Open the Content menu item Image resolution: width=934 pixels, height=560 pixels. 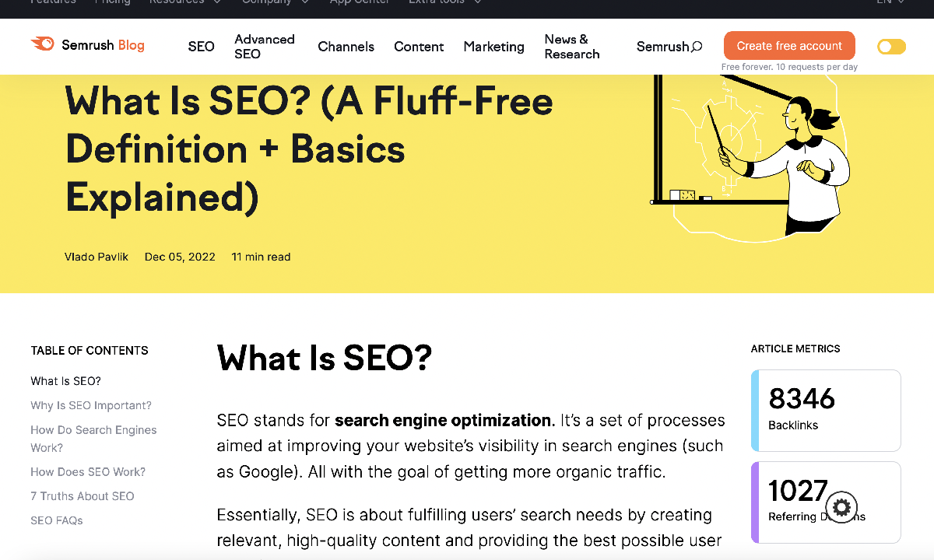pos(419,47)
